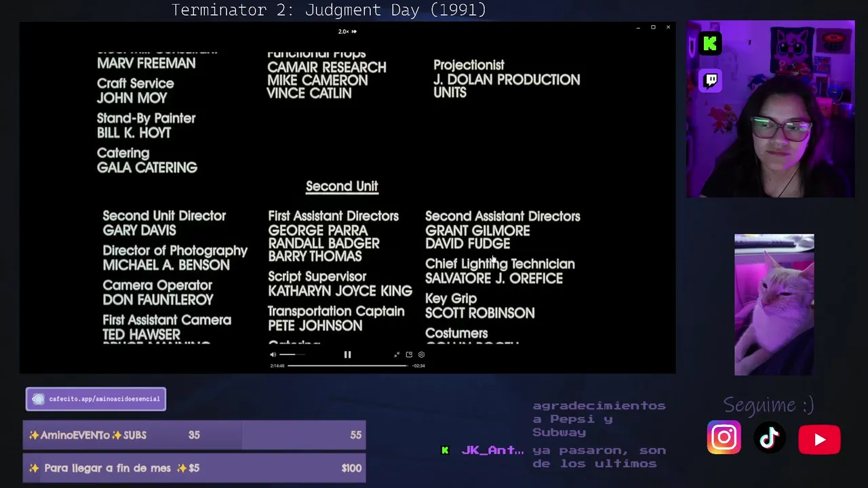The image size is (868, 488).
Task: Click the 'Costumers' credit label
Action: tap(456, 333)
